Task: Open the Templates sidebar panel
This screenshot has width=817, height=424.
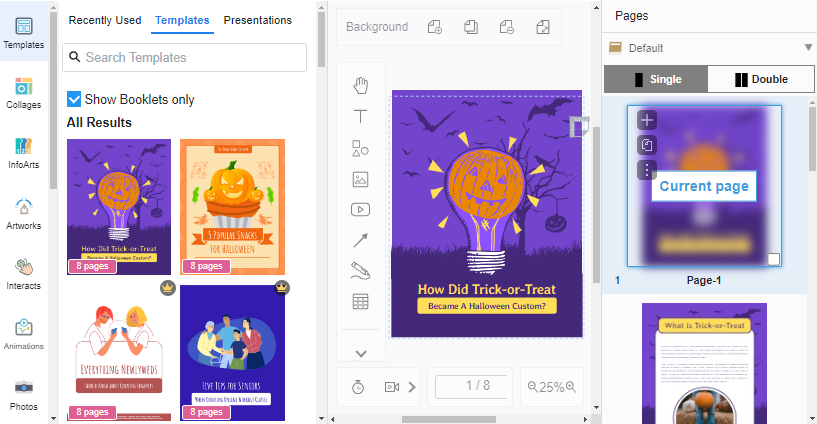Action: coord(24,33)
